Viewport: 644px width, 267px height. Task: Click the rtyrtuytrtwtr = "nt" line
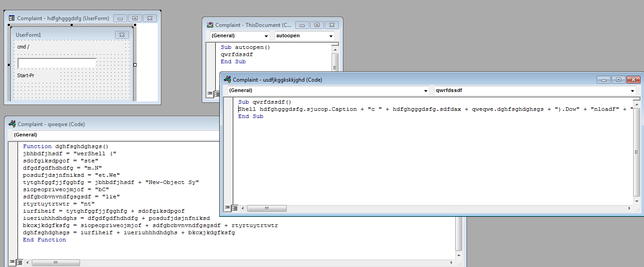pyautogui.click(x=59, y=203)
